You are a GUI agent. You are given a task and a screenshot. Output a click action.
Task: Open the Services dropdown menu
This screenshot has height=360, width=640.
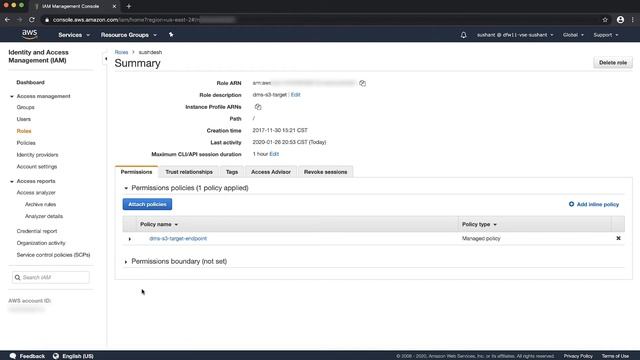coord(74,35)
